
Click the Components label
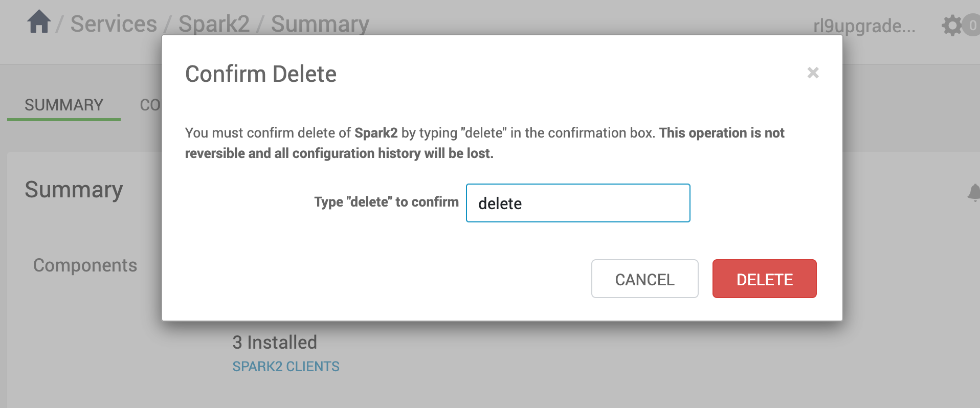85,265
